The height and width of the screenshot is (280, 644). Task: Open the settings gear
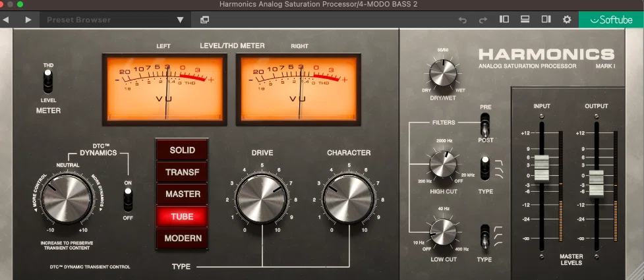click(567, 20)
